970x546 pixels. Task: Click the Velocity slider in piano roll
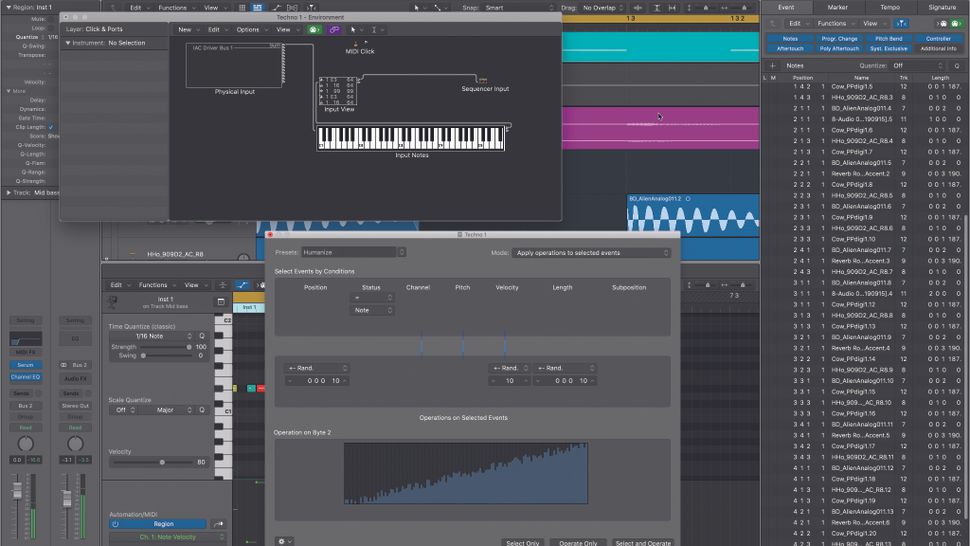pos(162,462)
